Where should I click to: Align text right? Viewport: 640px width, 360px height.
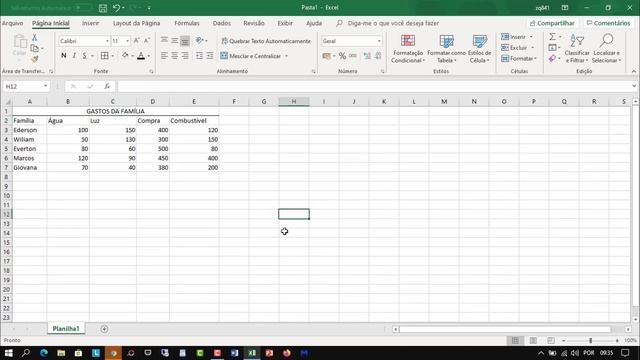tap(185, 56)
